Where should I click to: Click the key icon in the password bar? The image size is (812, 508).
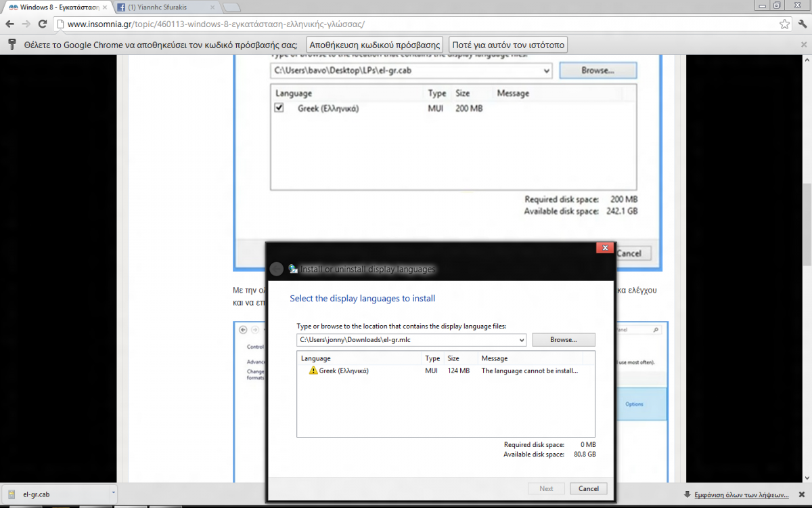[12, 45]
